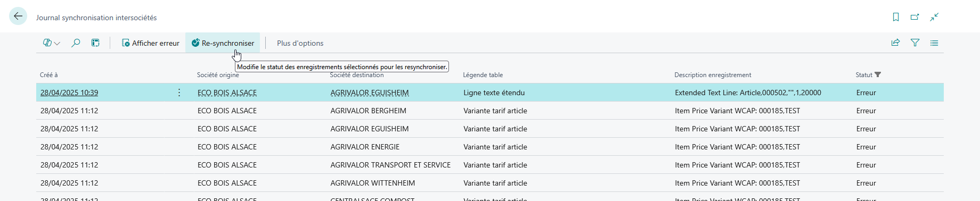Open Description enregistrement column header
Image resolution: width=980 pixels, height=201 pixels.
[713, 75]
